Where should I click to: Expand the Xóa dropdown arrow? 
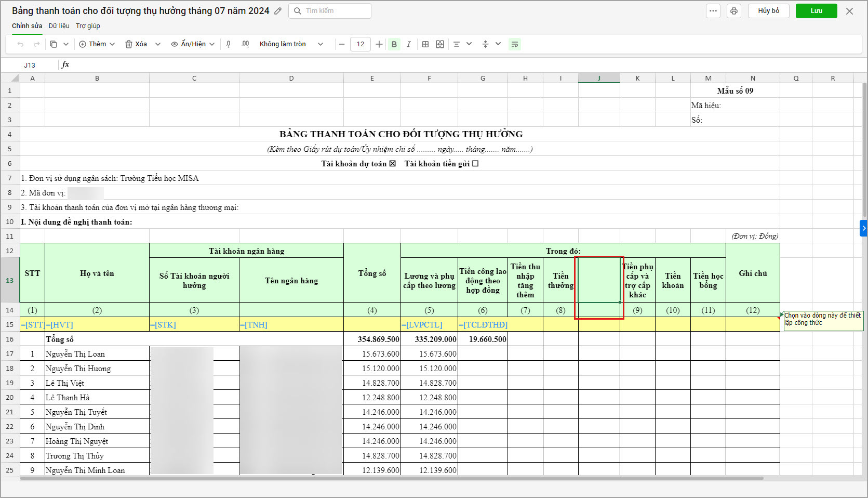point(158,44)
